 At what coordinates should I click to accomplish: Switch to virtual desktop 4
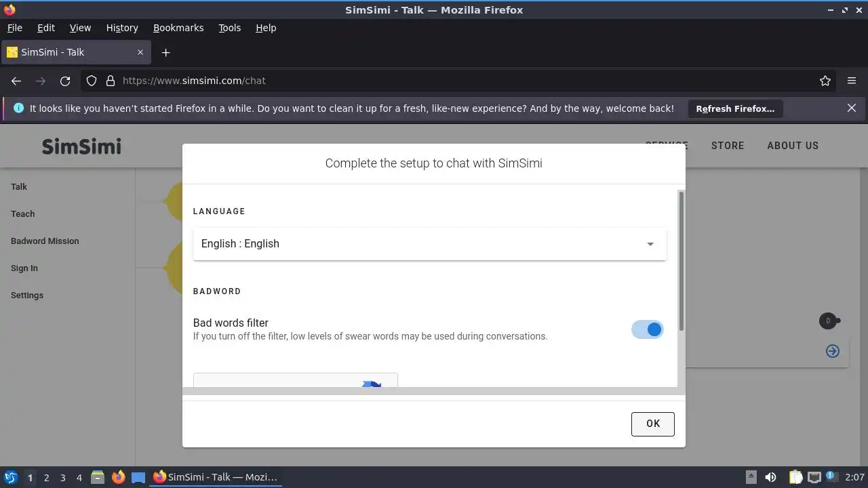(x=79, y=477)
